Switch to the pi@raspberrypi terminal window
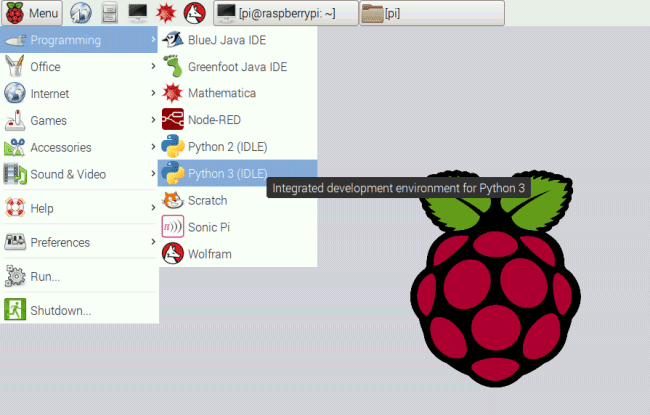The height and width of the screenshot is (415, 650). 286,13
